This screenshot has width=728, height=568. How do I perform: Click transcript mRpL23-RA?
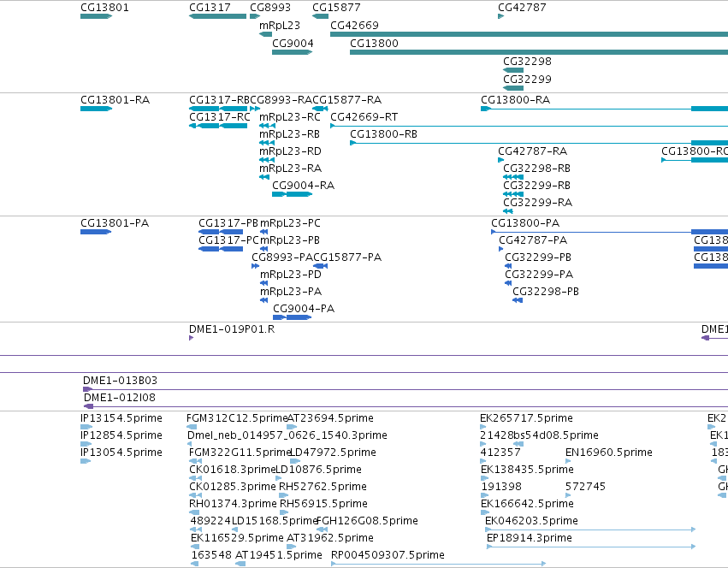click(x=290, y=169)
